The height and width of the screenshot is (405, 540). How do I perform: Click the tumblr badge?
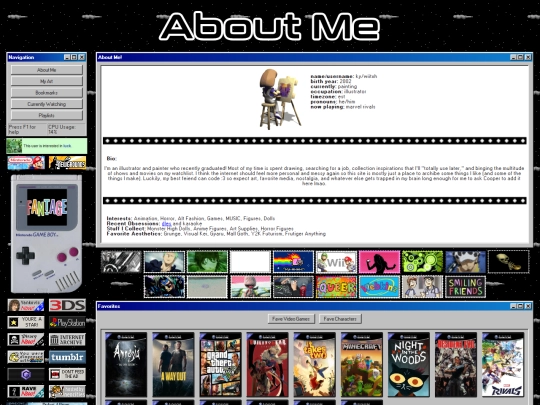pos(67,357)
